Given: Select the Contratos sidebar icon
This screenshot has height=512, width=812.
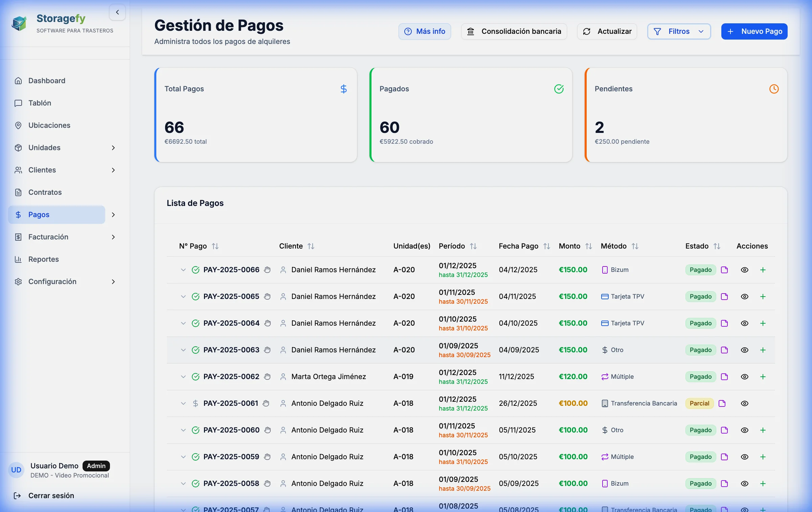Looking at the screenshot, I should click(19, 192).
